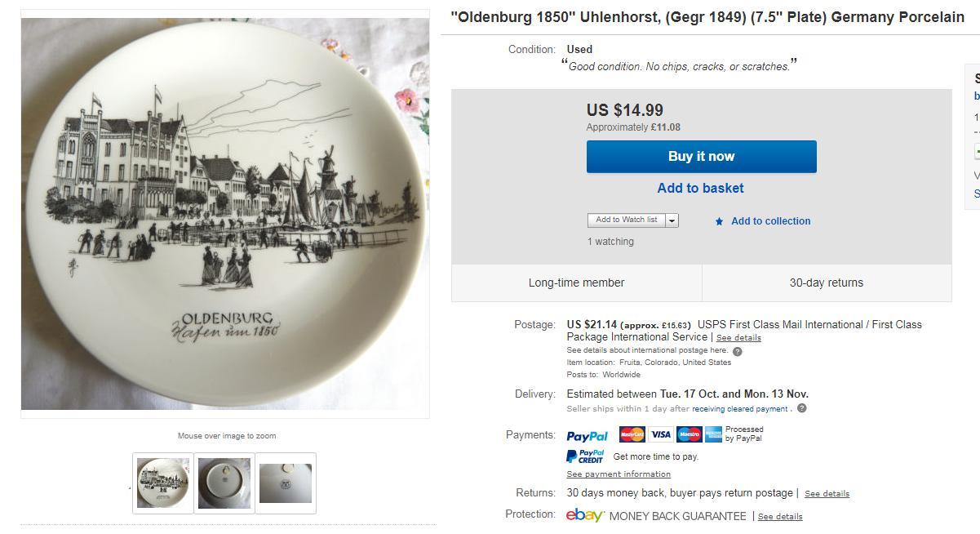This screenshot has width=980, height=534.
Task: Click the international postage help question icon
Action: coord(738,351)
